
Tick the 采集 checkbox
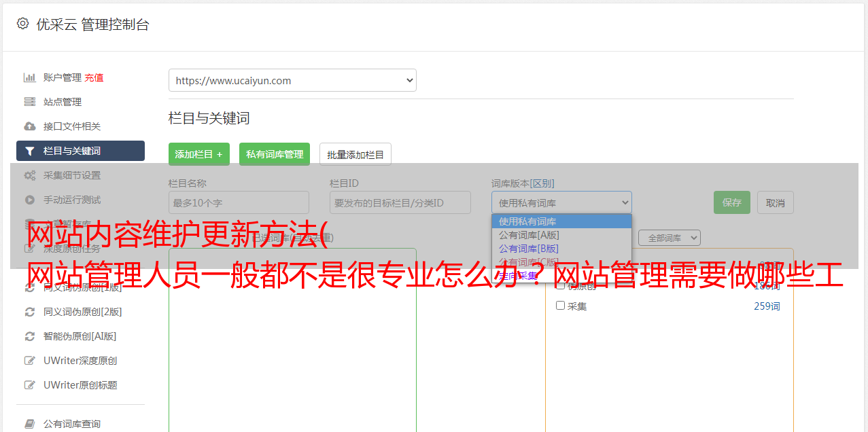(x=561, y=306)
